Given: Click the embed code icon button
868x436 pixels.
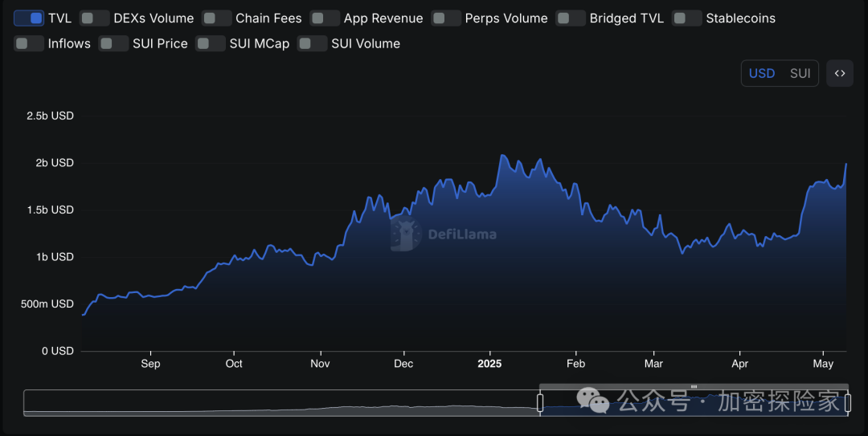Looking at the screenshot, I should click(840, 73).
